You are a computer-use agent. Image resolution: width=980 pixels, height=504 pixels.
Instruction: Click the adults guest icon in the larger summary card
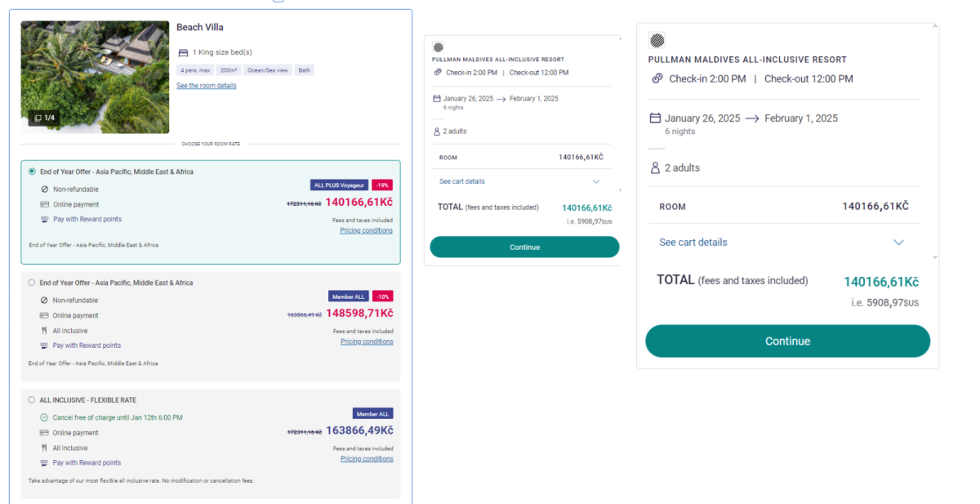(655, 167)
